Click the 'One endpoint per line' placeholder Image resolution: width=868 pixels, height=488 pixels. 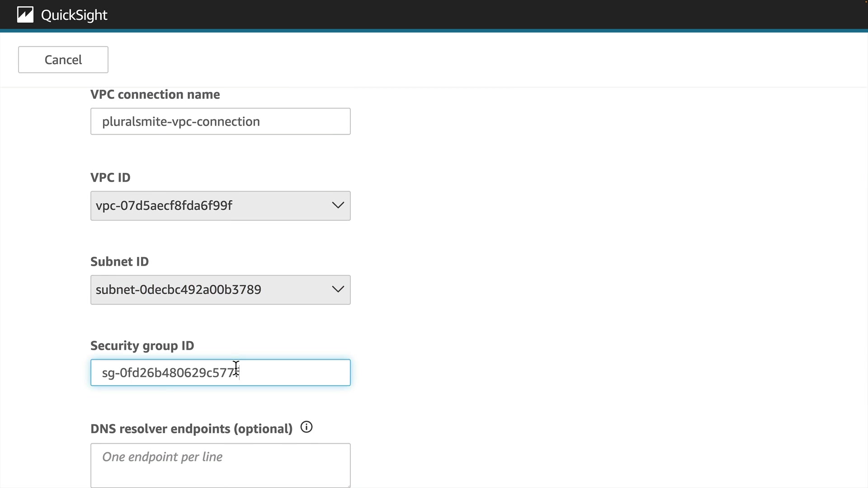point(162,457)
